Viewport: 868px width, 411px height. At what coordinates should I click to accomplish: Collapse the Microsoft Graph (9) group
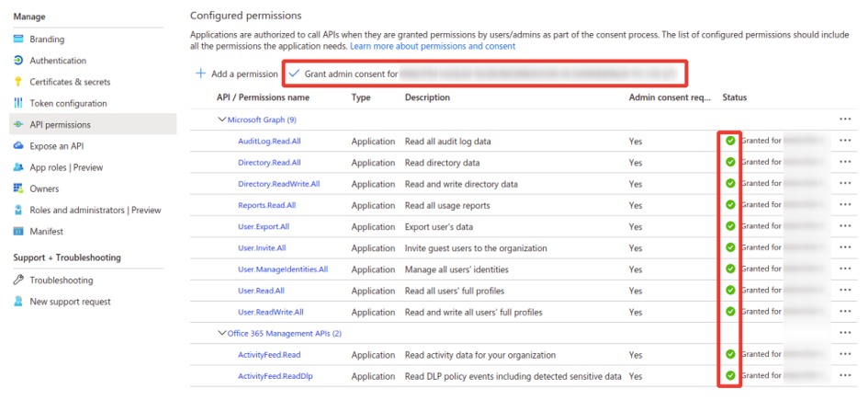(222, 120)
